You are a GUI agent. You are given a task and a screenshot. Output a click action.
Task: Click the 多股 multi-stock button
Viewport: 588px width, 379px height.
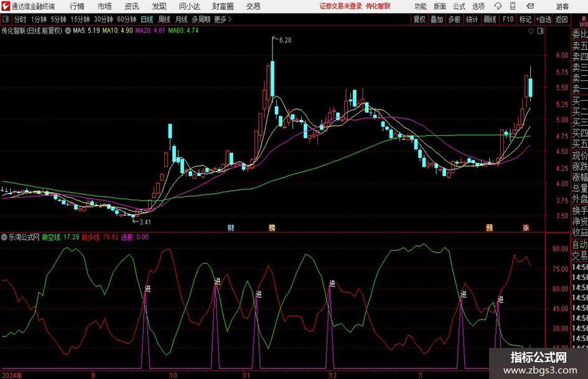coord(454,19)
